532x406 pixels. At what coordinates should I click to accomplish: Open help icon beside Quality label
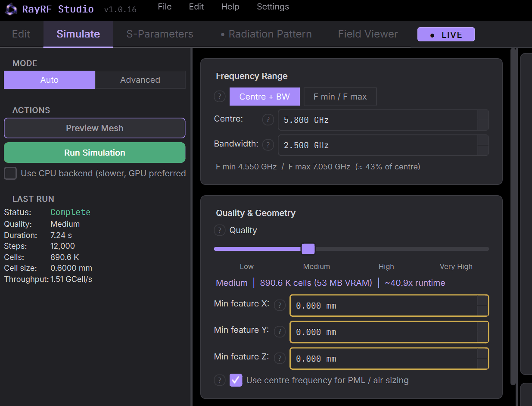(220, 230)
